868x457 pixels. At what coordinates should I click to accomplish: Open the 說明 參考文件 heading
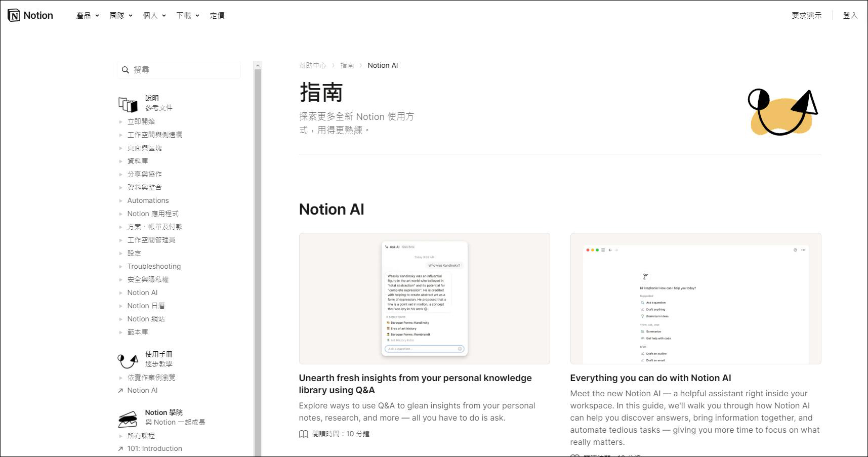point(158,103)
